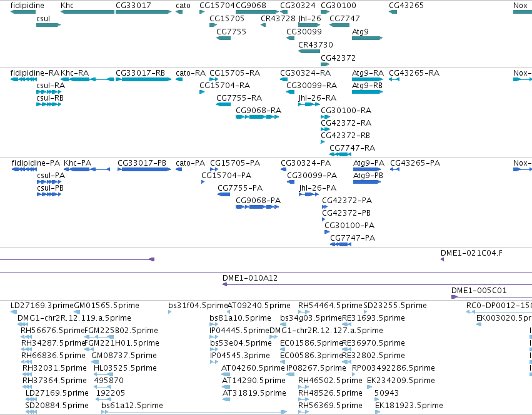Click the CG33017 gene name
The image size is (532, 415).
point(133,6)
